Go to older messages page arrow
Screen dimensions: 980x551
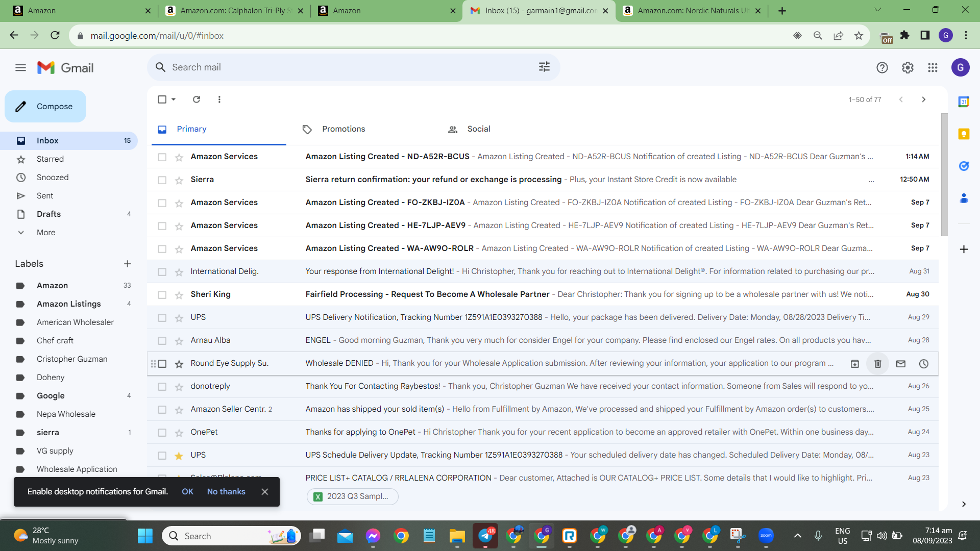[923, 99]
